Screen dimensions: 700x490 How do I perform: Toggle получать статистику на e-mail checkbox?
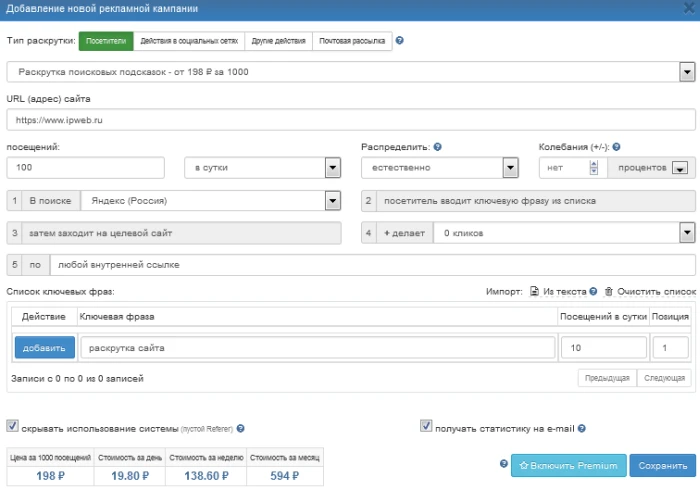[x=426, y=427]
